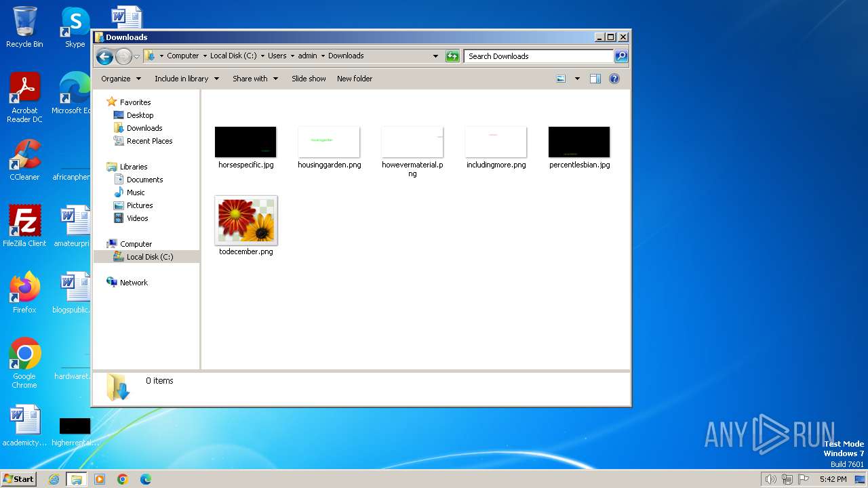Image resolution: width=868 pixels, height=488 pixels.
Task: Select the FileZilla Client shortcut
Action: coord(24,226)
